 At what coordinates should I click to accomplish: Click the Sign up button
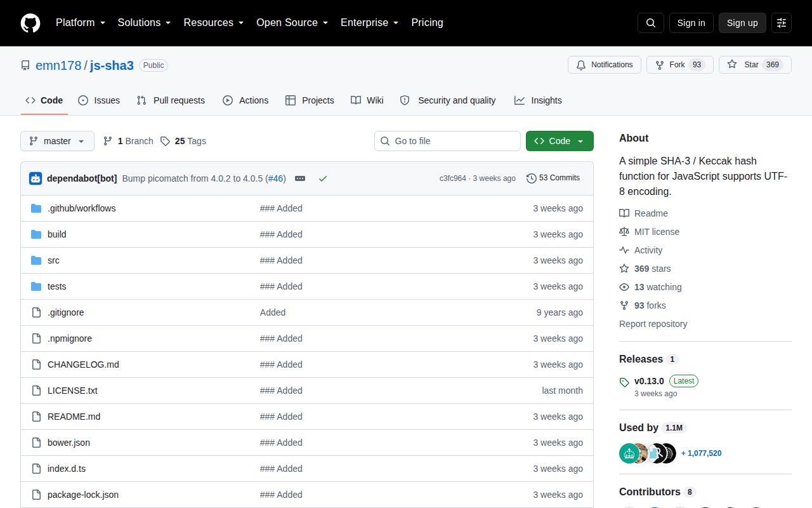(x=742, y=23)
